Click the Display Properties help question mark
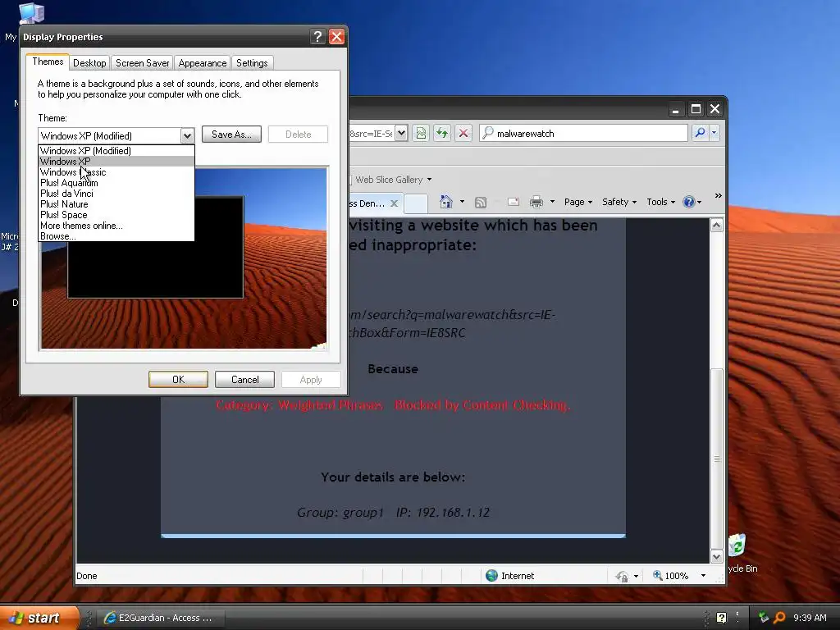The image size is (840, 630). tap(317, 36)
